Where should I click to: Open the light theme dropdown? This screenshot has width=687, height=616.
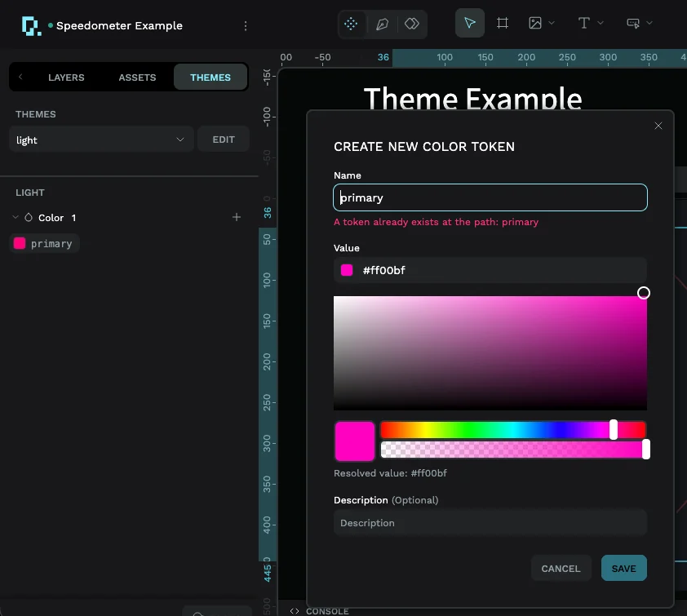101,140
